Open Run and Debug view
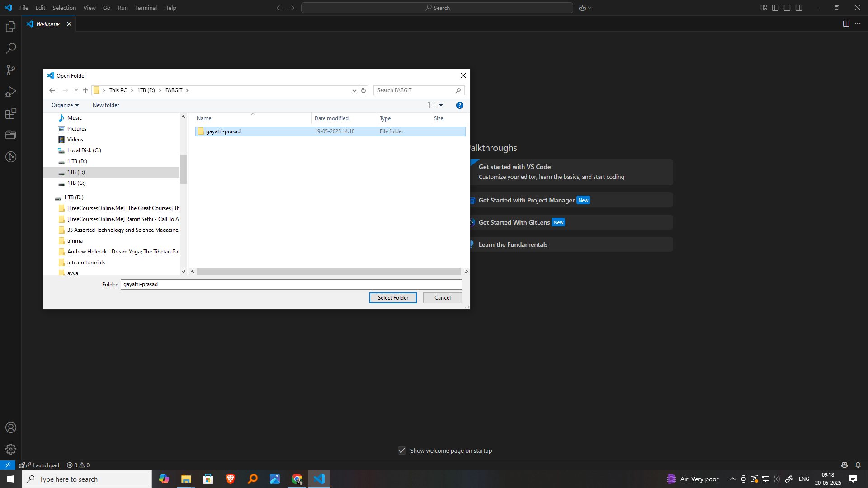The height and width of the screenshot is (488, 868). 11,92
